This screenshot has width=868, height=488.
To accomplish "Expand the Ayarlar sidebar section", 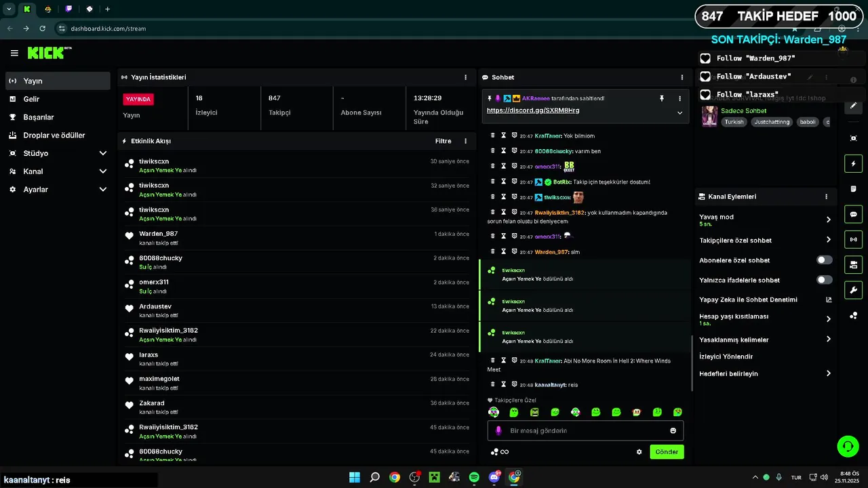I will [x=103, y=190].
